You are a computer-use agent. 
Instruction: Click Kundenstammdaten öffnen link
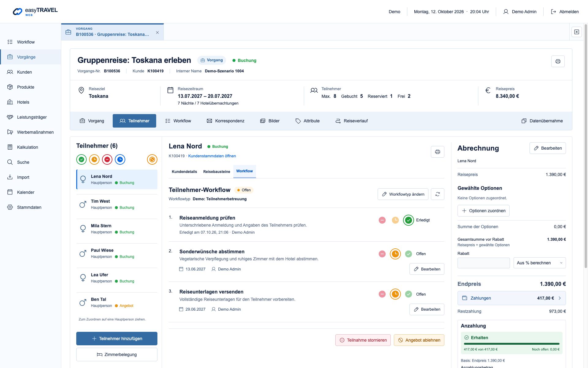(212, 156)
